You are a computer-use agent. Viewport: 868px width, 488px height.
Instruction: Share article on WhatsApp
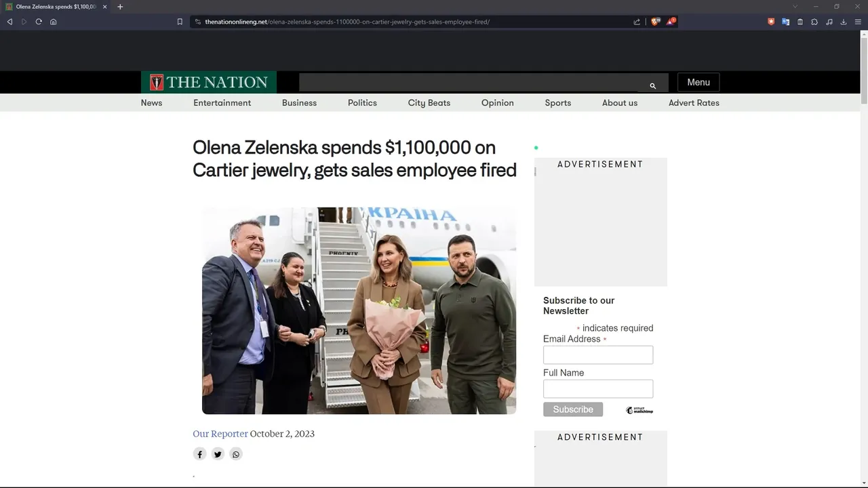coord(236,454)
